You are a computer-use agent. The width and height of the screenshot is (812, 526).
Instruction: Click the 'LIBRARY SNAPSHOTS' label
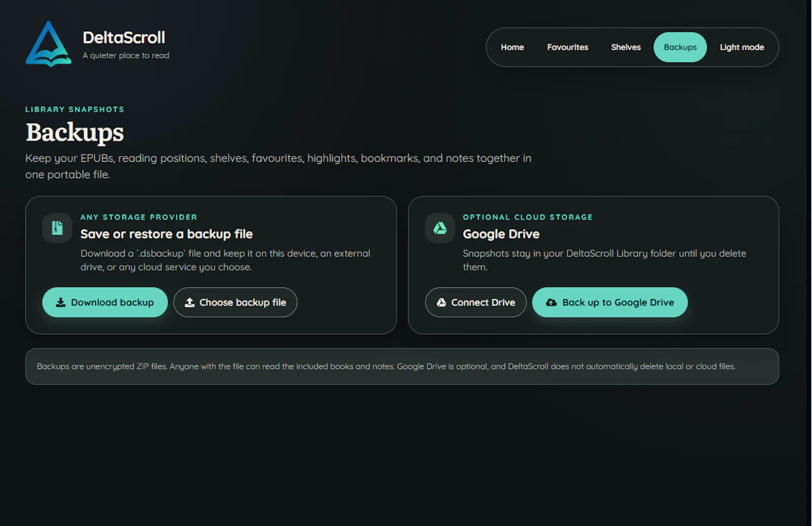pos(75,110)
